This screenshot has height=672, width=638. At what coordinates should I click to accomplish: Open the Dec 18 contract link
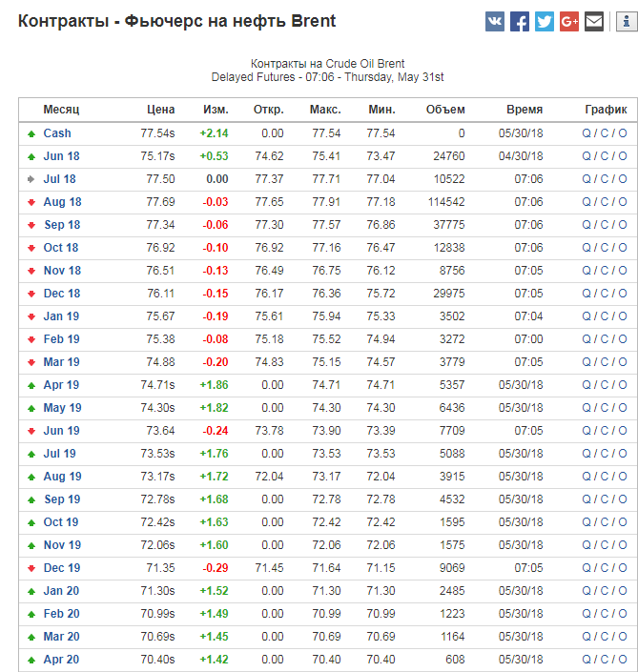[x=62, y=294]
